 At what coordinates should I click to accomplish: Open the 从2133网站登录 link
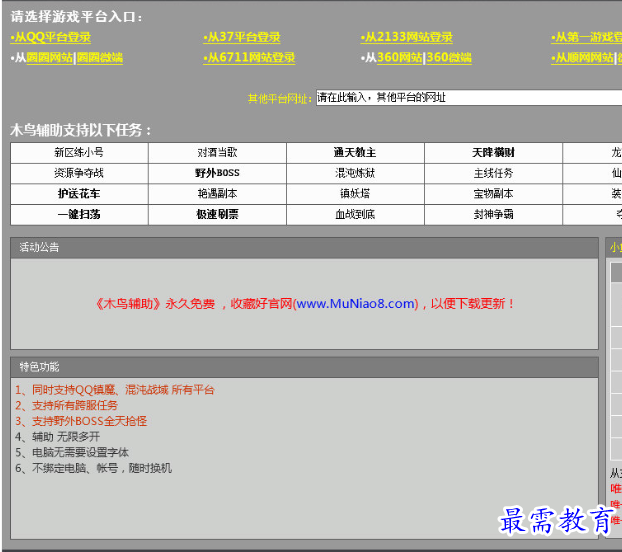407,37
